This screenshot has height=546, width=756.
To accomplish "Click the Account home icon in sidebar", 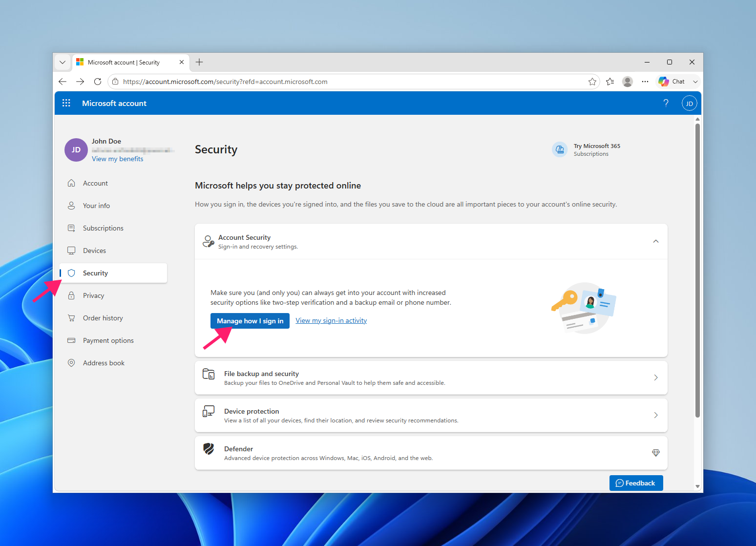I will (x=71, y=183).
